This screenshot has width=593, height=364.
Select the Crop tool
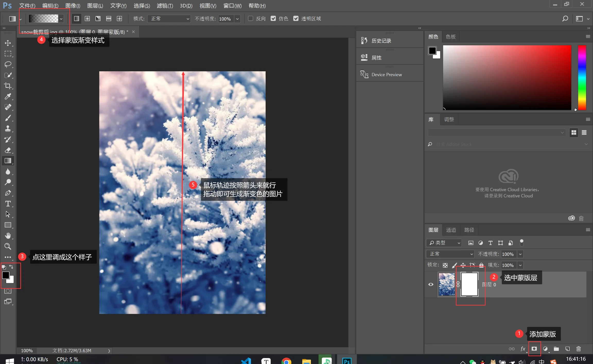click(8, 86)
